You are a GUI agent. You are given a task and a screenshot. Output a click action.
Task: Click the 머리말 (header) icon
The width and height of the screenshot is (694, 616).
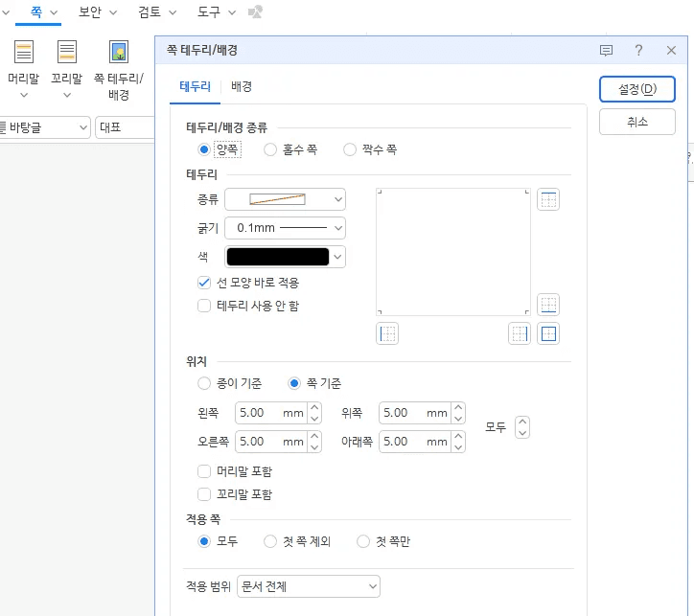coord(23,52)
